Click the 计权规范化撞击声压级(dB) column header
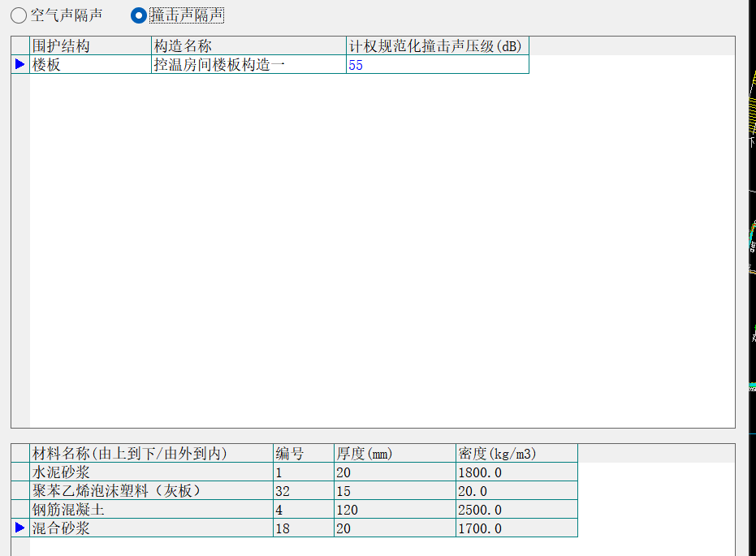The width and height of the screenshot is (756, 556). coord(437,46)
